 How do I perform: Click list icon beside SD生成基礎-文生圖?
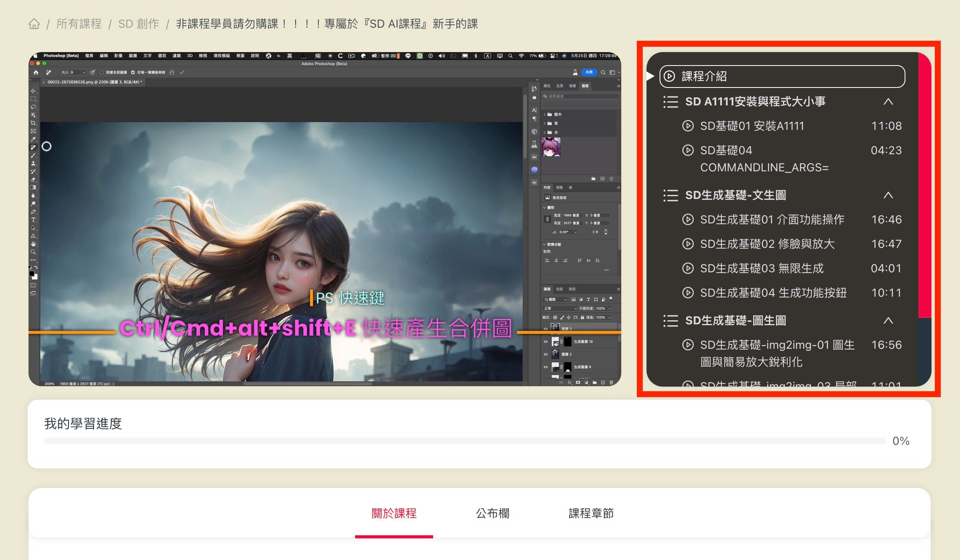tap(671, 195)
